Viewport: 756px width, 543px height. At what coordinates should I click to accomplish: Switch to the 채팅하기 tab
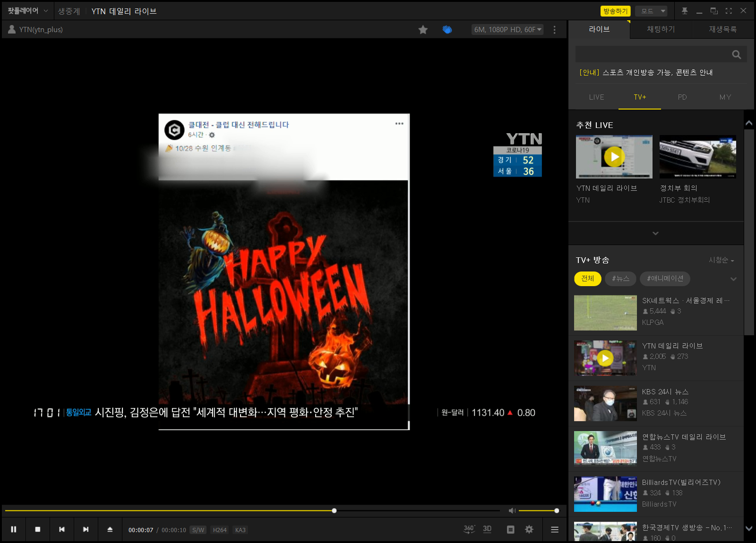661,29
